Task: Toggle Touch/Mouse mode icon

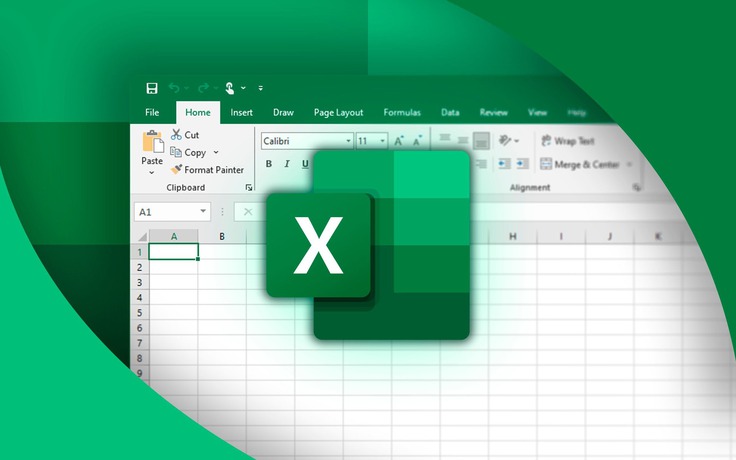Action: tap(230, 88)
